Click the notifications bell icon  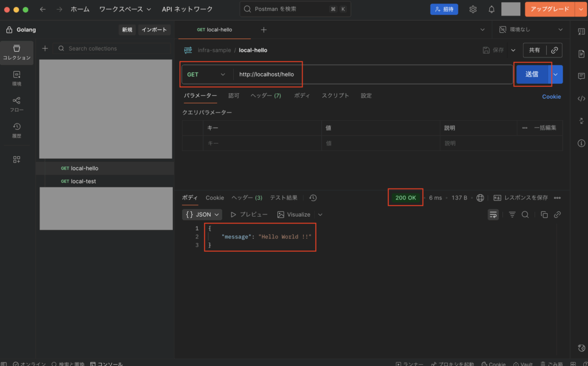pyautogui.click(x=492, y=9)
